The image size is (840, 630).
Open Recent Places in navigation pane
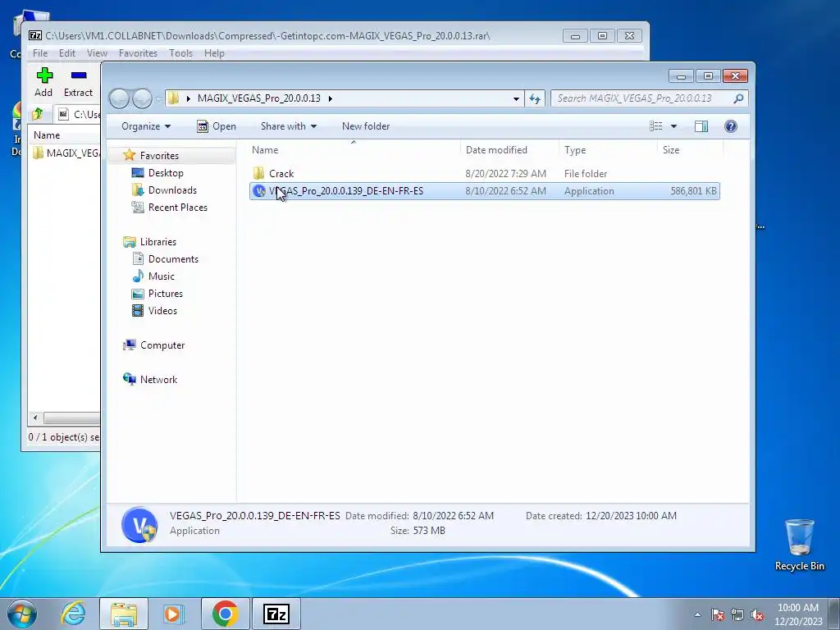(x=177, y=208)
